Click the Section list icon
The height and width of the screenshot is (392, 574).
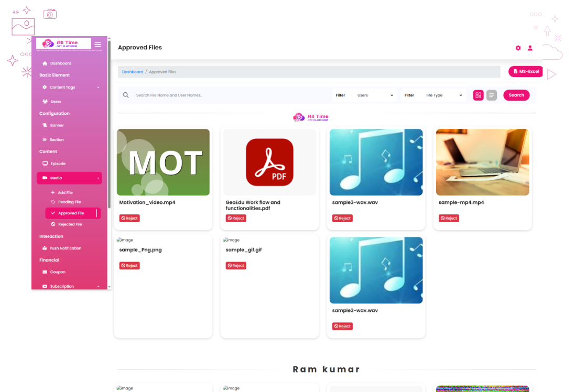[x=44, y=139]
